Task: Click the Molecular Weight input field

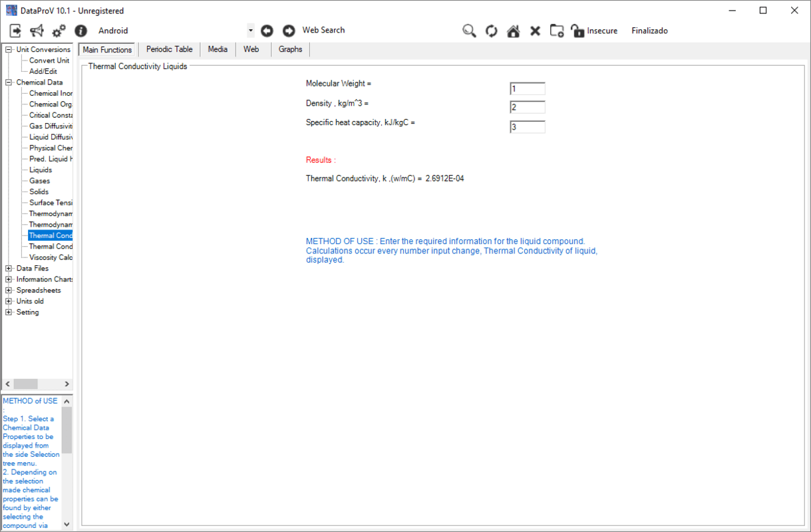Action: pyautogui.click(x=528, y=89)
